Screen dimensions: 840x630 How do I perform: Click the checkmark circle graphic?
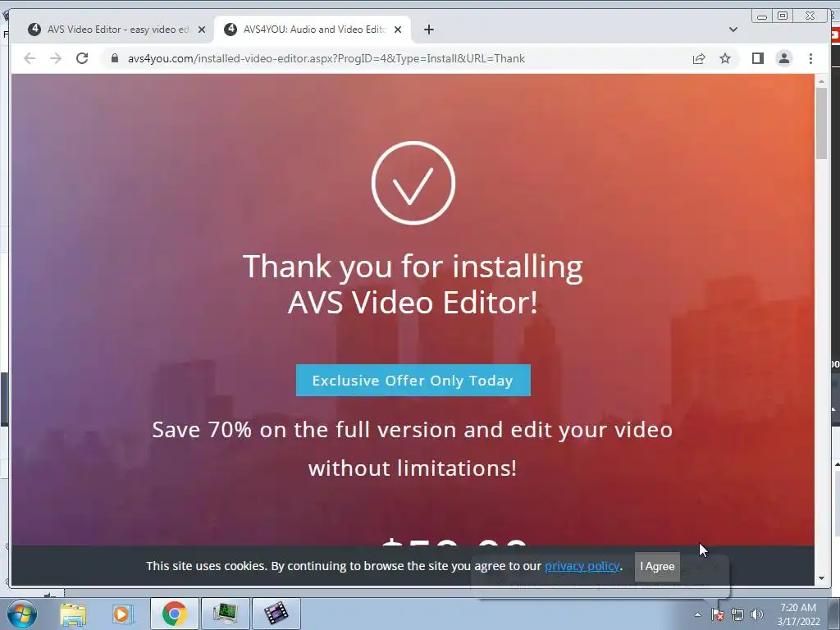(413, 183)
